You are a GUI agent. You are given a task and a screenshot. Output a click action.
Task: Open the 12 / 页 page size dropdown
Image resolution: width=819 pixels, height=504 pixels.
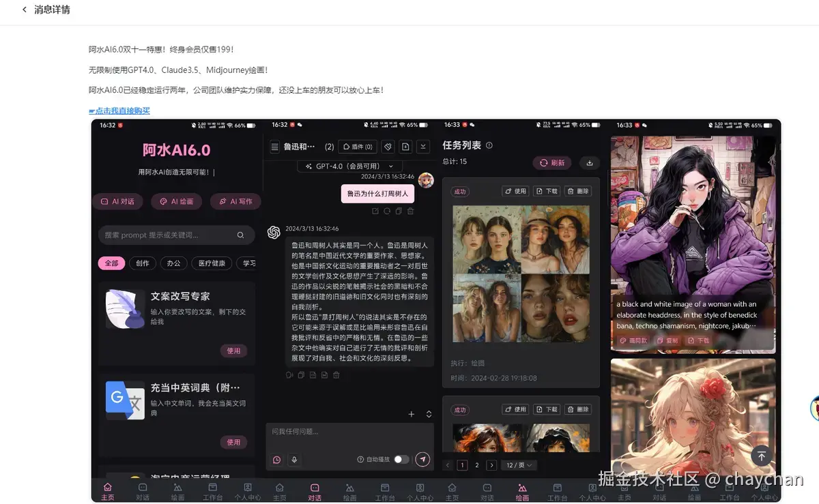point(519,465)
